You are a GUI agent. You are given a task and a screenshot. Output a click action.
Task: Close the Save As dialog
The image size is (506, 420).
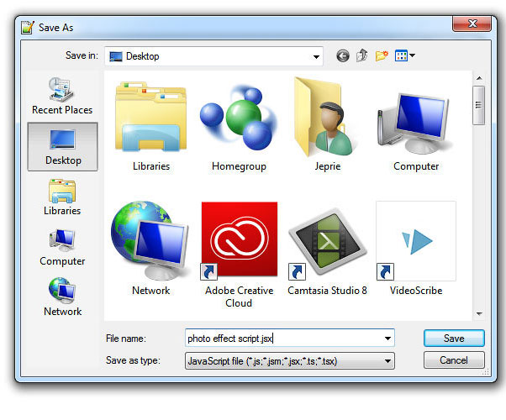click(472, 24)
